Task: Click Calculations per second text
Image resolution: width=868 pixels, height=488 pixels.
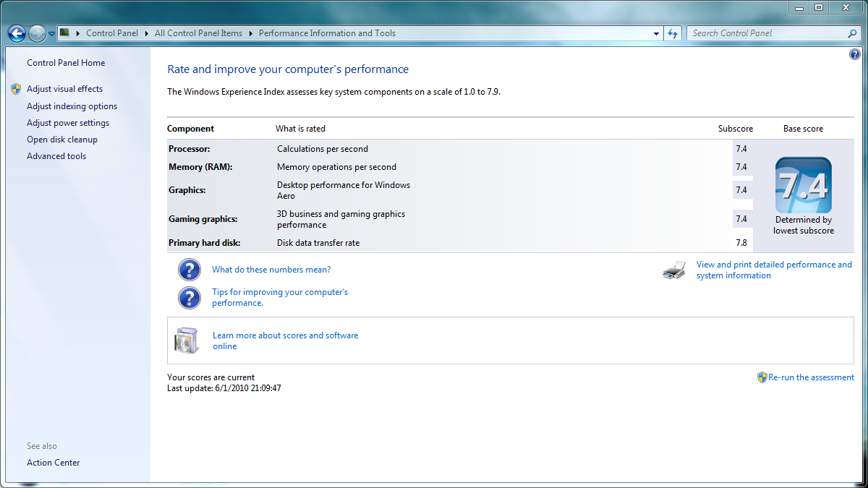Action: click(323, 149)
